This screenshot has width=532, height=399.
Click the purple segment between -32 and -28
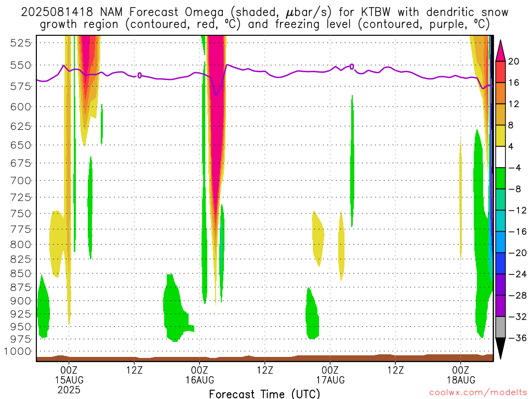(x=500, y=306)
